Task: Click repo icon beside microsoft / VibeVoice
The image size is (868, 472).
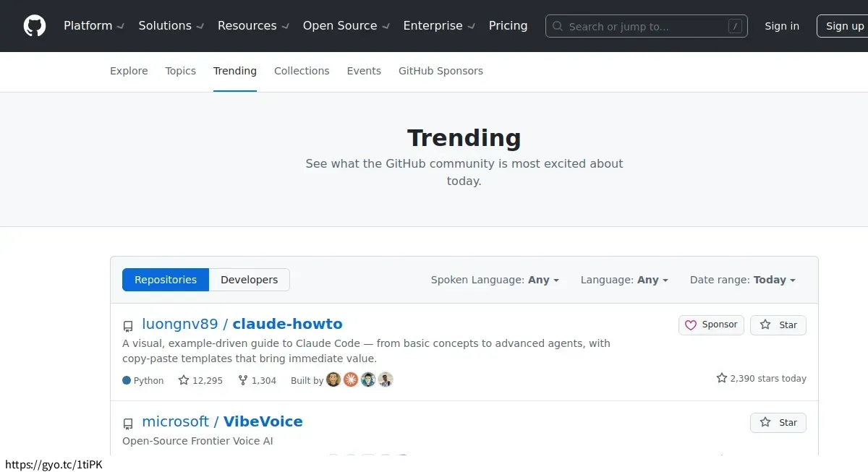Action: tap(128, 423)
